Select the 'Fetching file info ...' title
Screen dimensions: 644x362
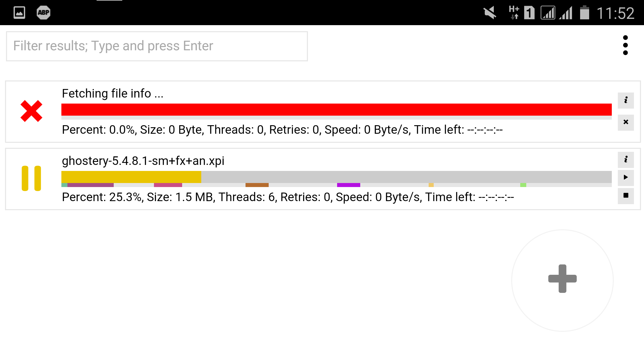pos(113,94)
